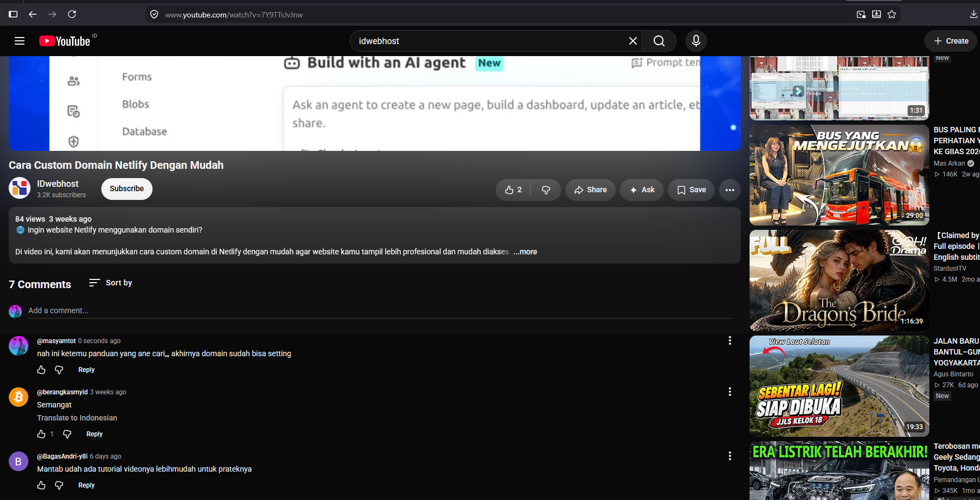Click the video player frame
This screenshot has width=980, height=500.
(375, 103)
